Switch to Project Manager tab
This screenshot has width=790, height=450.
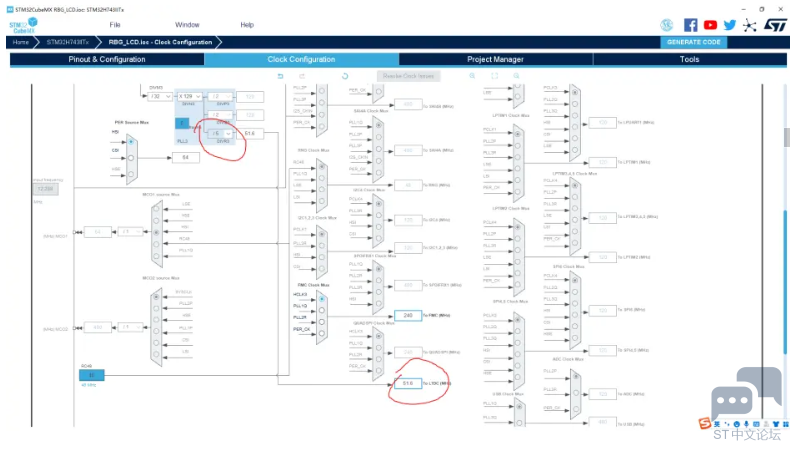(x=495, y=59)
